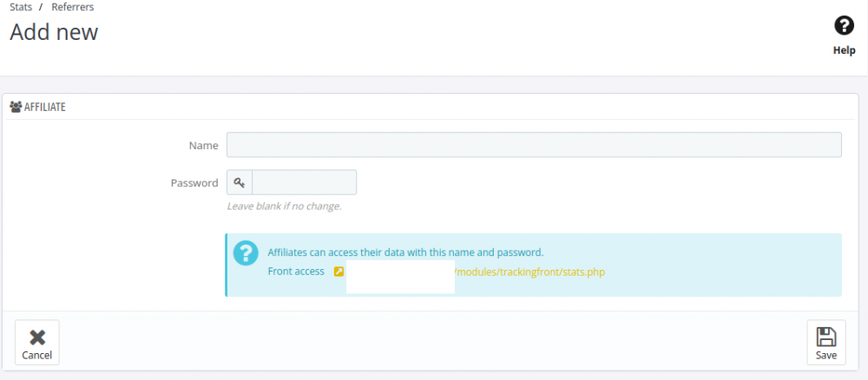Click the 'Leave blank if no change' hint
Screen dimensions: 868x380
click(x=284, y=206)
